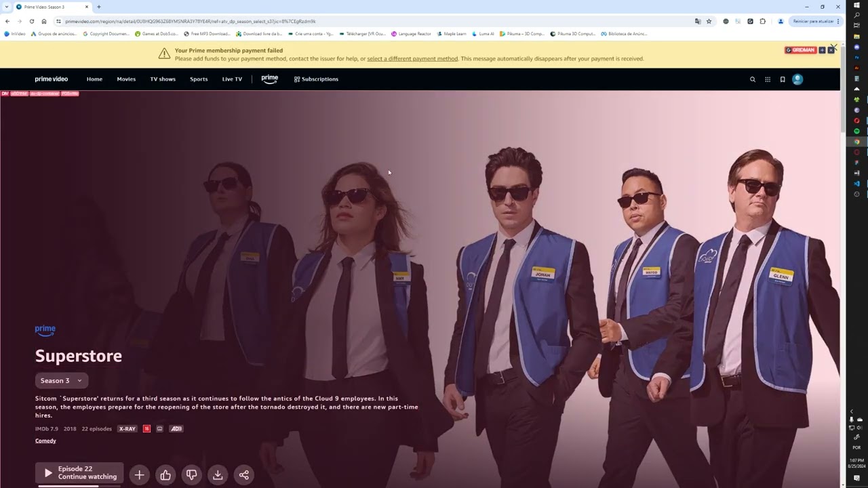Like Superstore with the thumbs-up icon
Image resolution: width=868 pixels, height=488 pixels.
tap(165, 475)
